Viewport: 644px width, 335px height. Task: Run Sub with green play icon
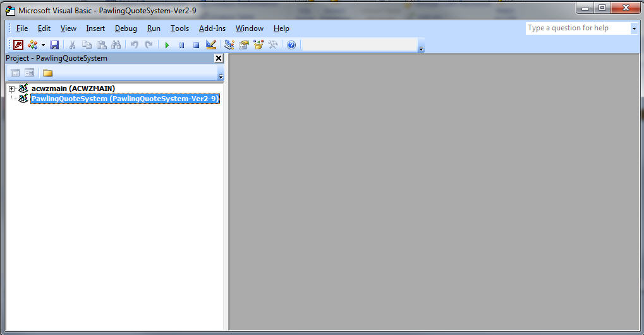[167, 45]
